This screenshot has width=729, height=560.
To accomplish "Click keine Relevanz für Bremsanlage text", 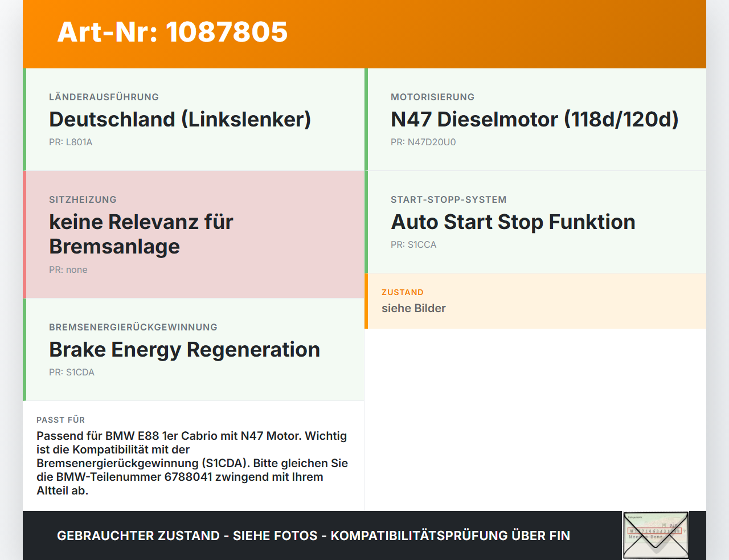I will click(x=141, y=234).
